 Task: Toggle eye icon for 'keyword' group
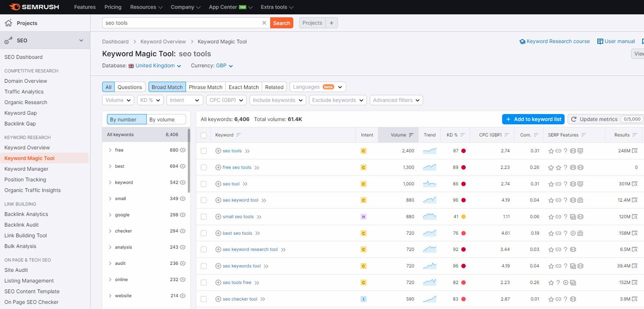point(183,182)
